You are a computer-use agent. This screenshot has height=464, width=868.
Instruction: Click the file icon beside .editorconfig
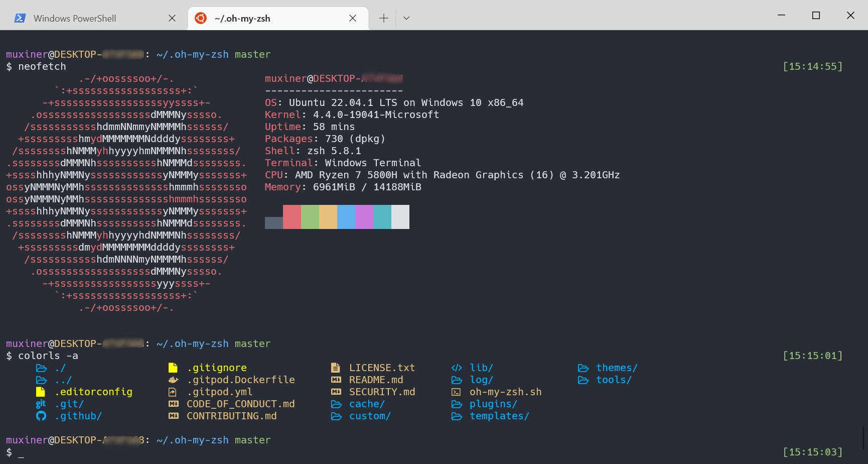click(41, 392)
